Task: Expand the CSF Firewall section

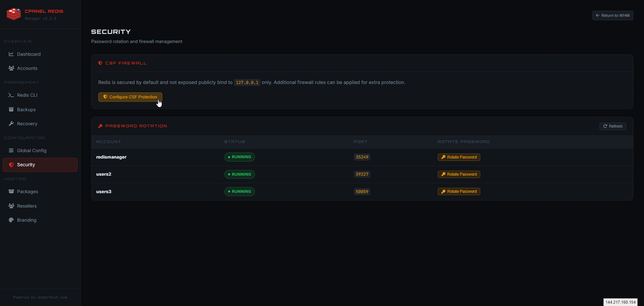Action: click(x=125, y=63)
